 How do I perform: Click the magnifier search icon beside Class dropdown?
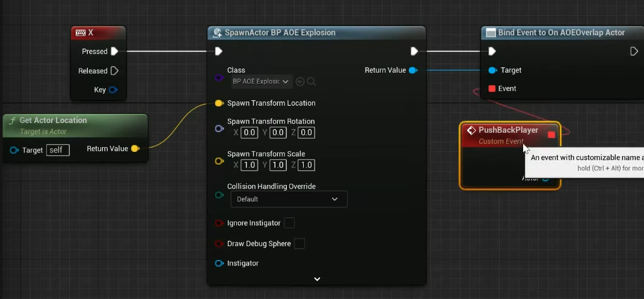311,81
